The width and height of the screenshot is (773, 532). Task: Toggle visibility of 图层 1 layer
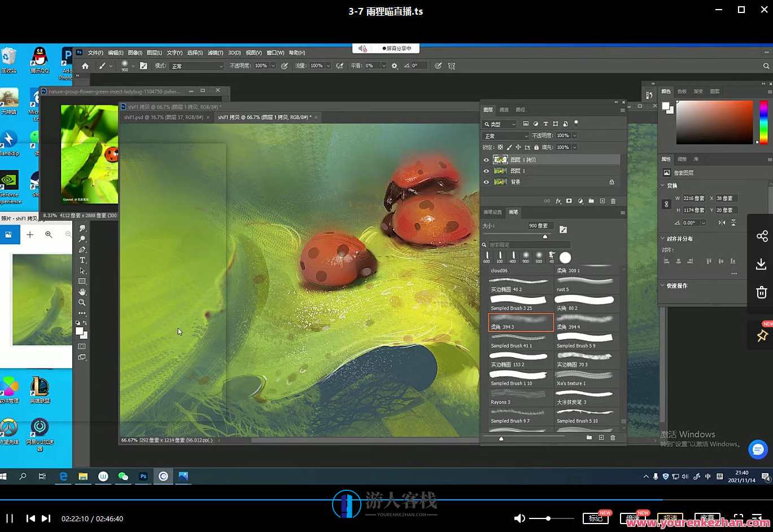(486, 171)
